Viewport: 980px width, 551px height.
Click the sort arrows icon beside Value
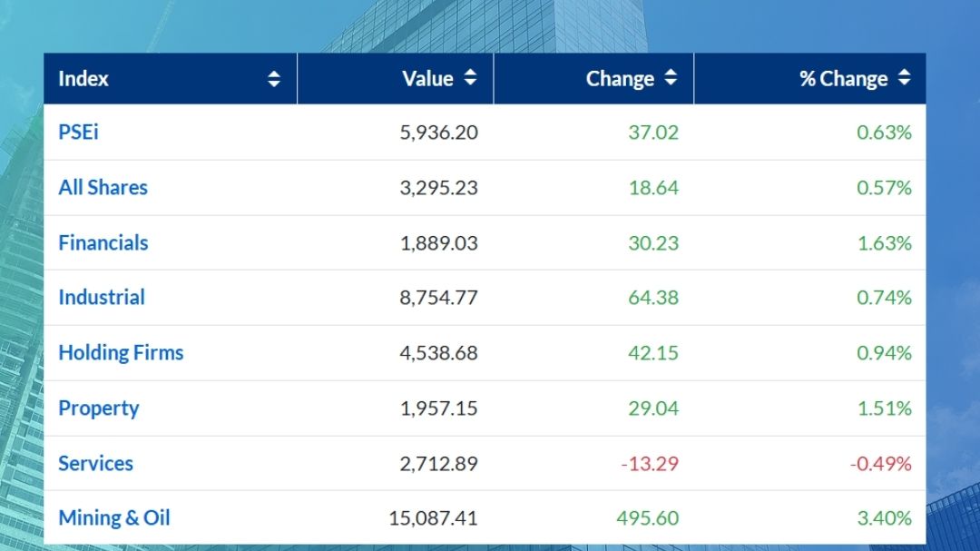(470, 78)
